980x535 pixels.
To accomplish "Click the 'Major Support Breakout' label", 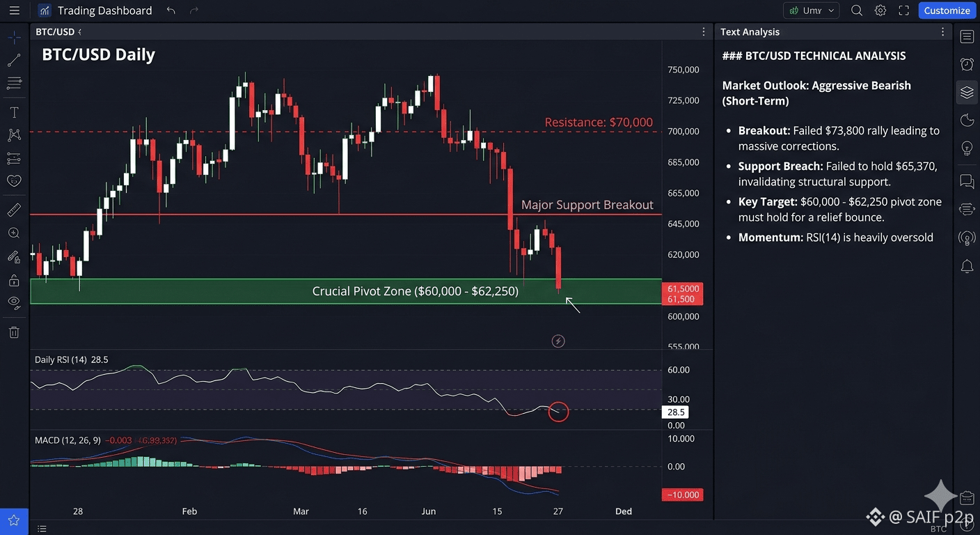I will click(x=587, y=205).
